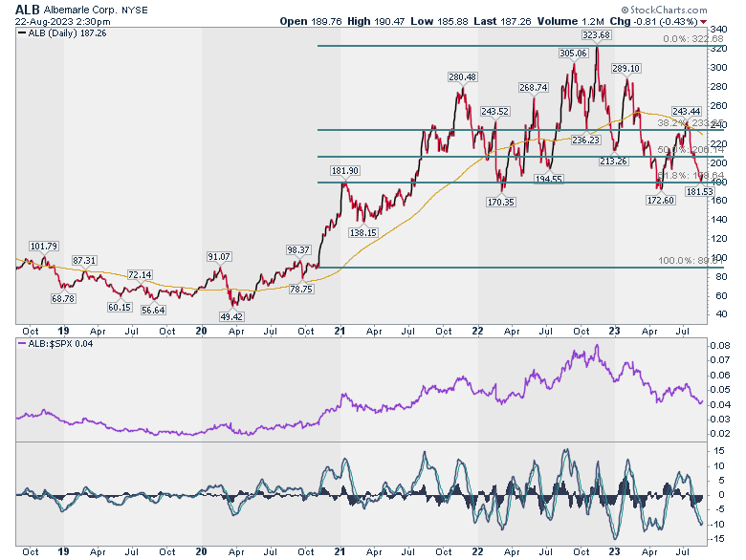Click the 72.14 price label

coord(140,275)
